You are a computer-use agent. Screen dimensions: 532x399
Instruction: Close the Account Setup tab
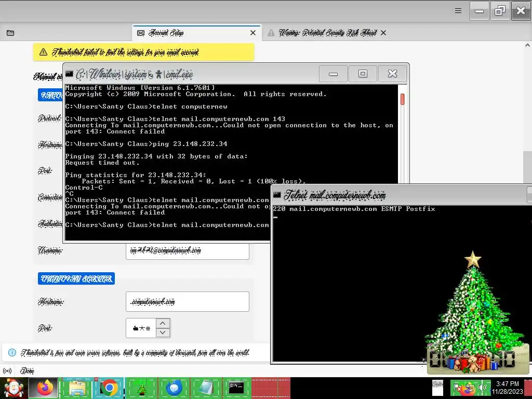pyautogui.click(x=253, y=33)
